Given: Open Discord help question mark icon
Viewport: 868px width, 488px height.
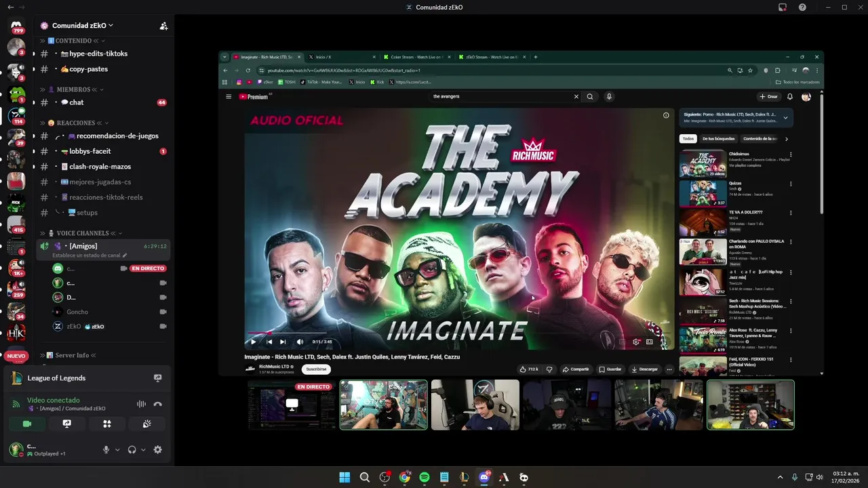Looking at the screenshot, I should [x=802, y=7].
